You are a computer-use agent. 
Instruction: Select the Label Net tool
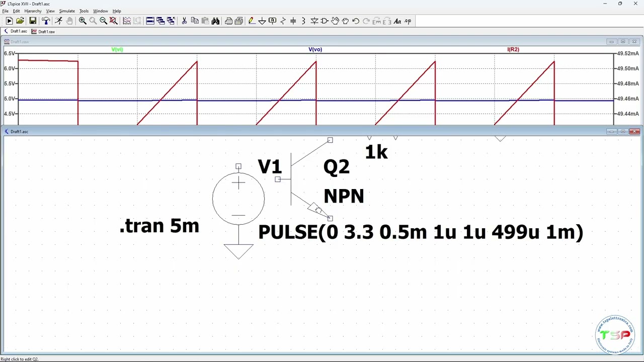click(272, 21)
